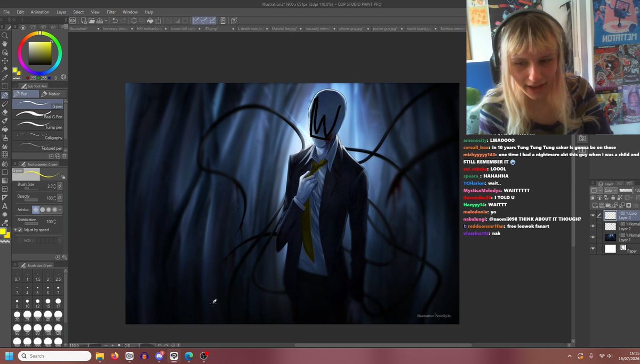The width and height of the screenshot is (640, 364).
Task: Toggle brush size pressure dynamics button
Action: coord(60,186)
